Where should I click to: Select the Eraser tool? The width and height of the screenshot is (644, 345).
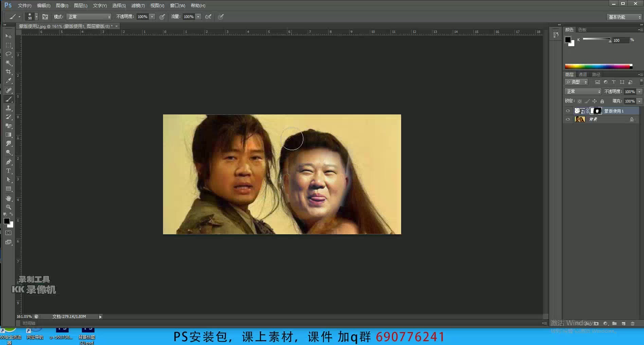pyautogui.click(x=8, y=126)
